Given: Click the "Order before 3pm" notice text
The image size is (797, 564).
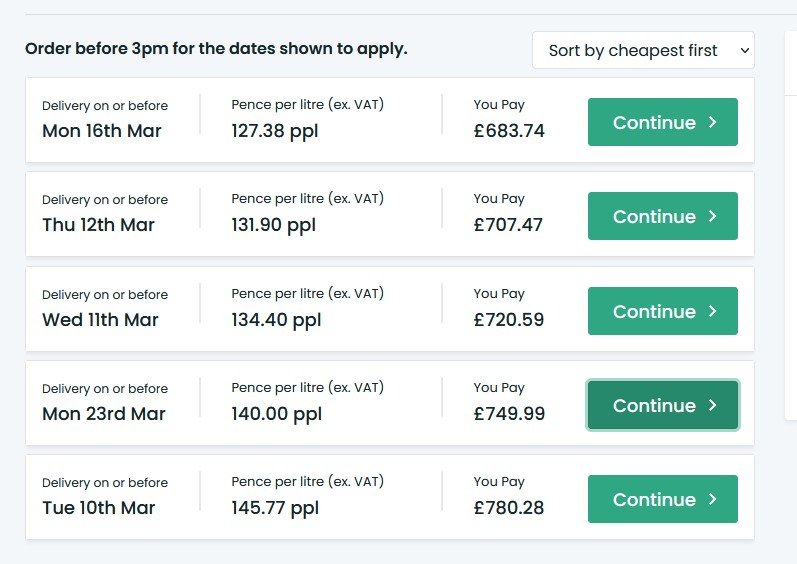Looking at the screenshot, I should click(216, 48).
